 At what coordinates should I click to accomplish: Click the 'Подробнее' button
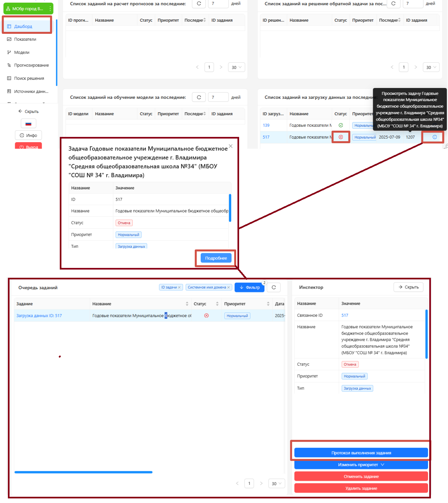tap(216, 258)
